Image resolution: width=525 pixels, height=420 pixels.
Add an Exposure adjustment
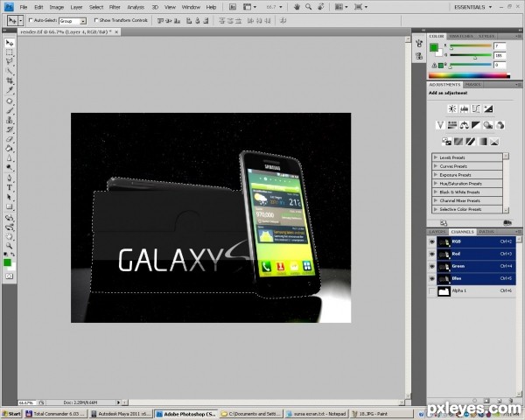click(x=488, y=108)
